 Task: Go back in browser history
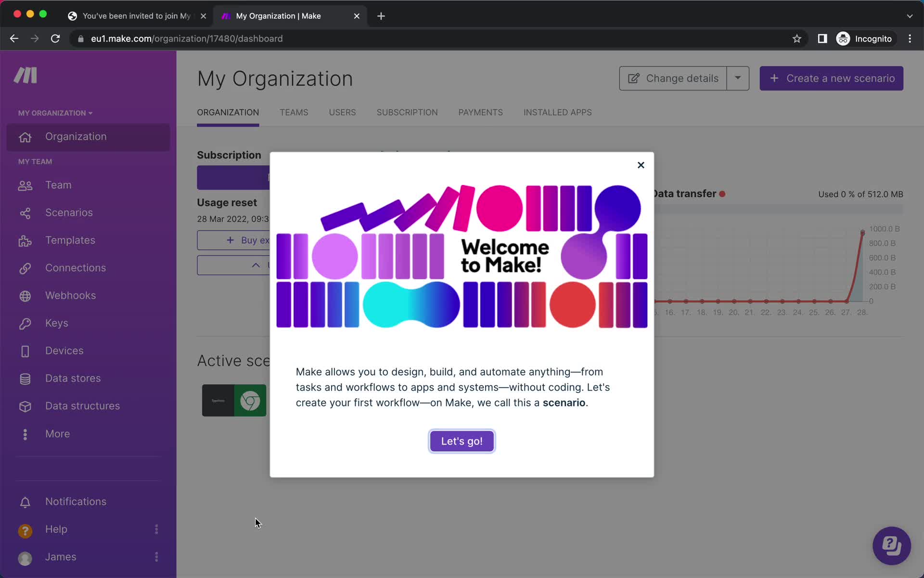point(14,39)
